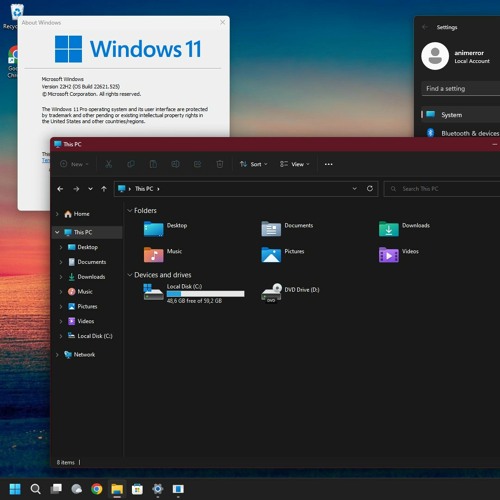Click Local Disk (C:) storage usage bar
The image size is (500, 500).
(x=205, y=294)
